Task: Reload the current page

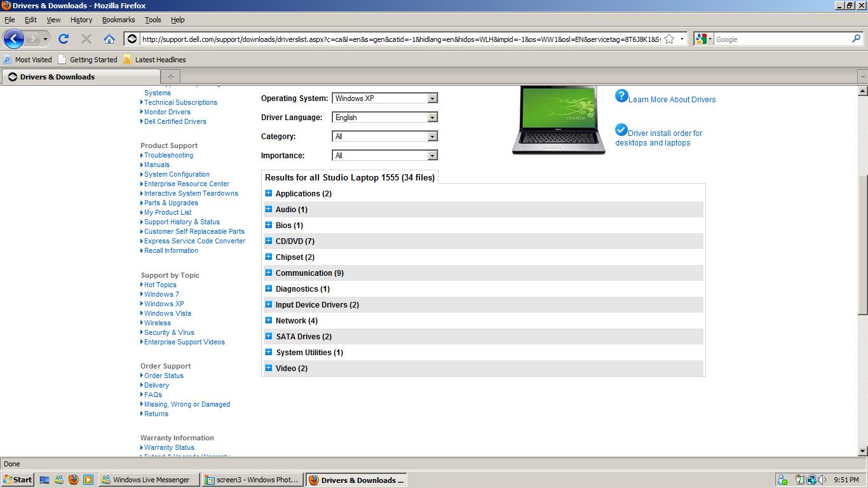Action: (x=64, y=39)
